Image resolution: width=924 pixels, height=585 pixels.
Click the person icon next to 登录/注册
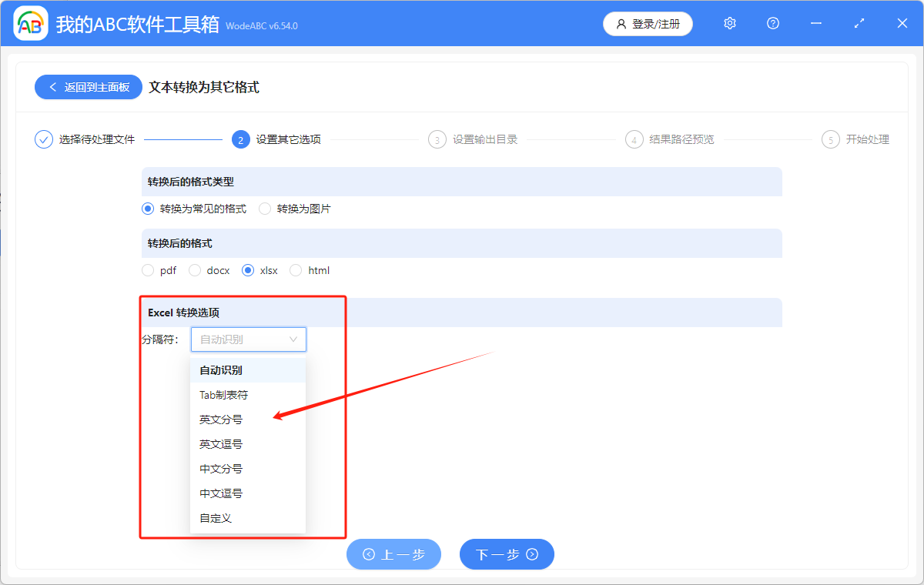[621, 24]
